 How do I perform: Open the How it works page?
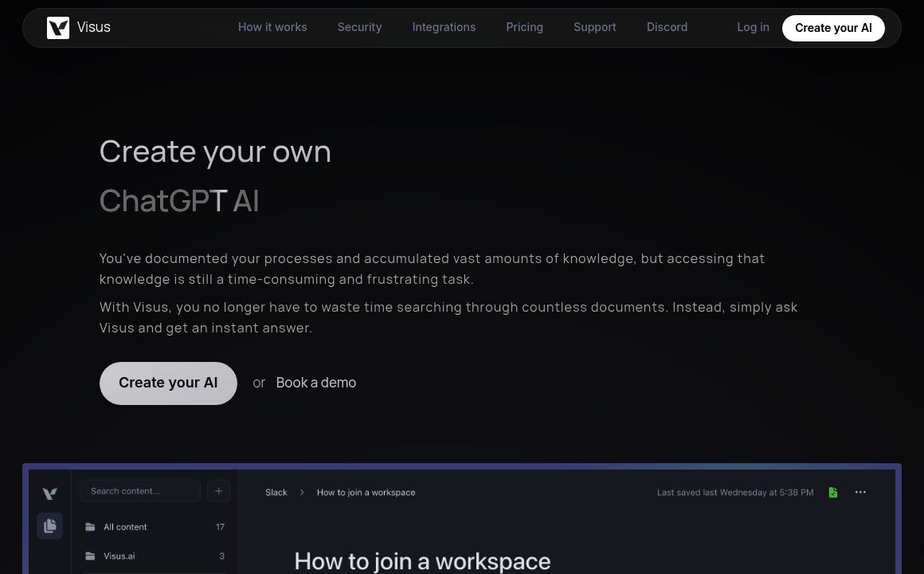pyautogui.click(x=272, y=27)
